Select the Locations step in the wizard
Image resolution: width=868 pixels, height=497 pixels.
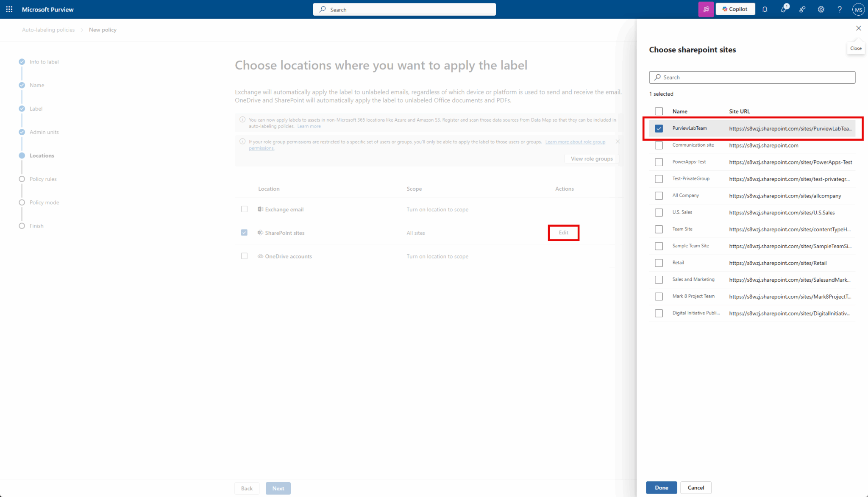click(x=42, y=155)
